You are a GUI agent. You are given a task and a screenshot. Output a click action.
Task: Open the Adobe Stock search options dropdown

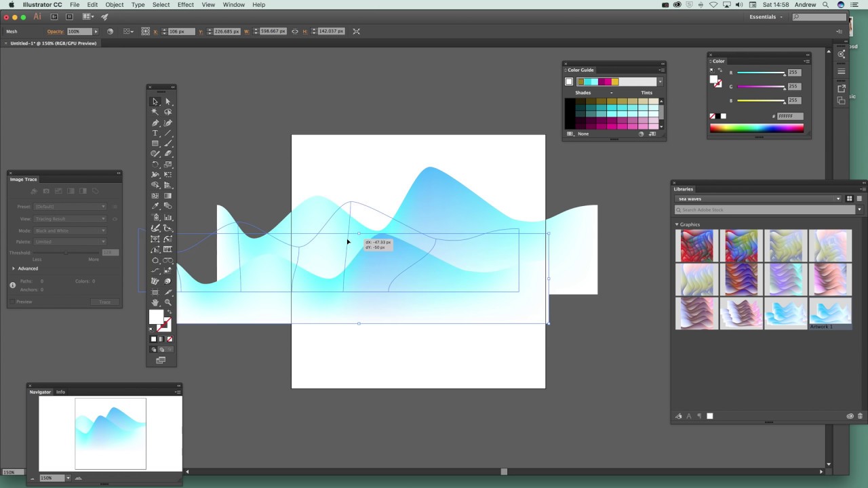coord(859,209)
